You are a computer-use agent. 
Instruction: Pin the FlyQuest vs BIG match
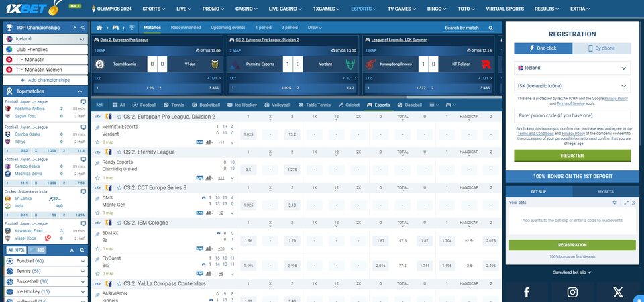pos(97,259)
